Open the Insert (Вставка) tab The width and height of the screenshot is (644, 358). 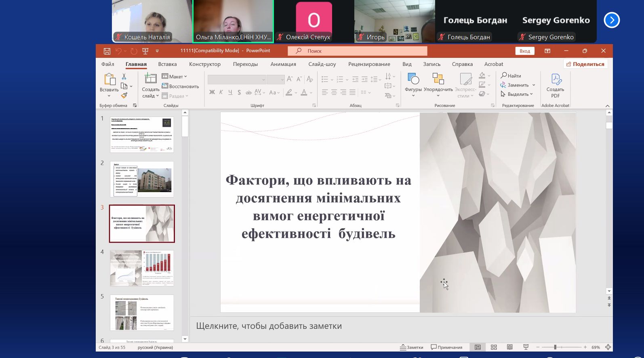[167, 64]
